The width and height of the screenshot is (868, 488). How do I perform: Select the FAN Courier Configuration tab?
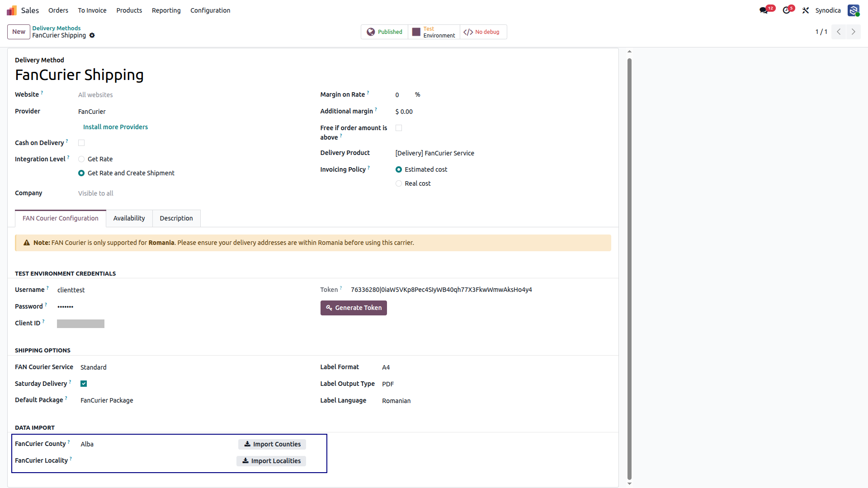tap(61, 218)
